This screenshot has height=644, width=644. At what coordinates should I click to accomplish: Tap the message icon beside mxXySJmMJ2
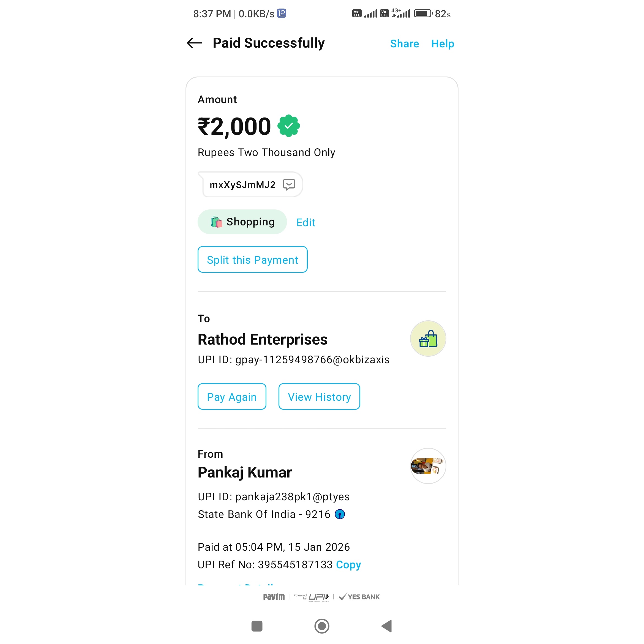coord(289,184)
